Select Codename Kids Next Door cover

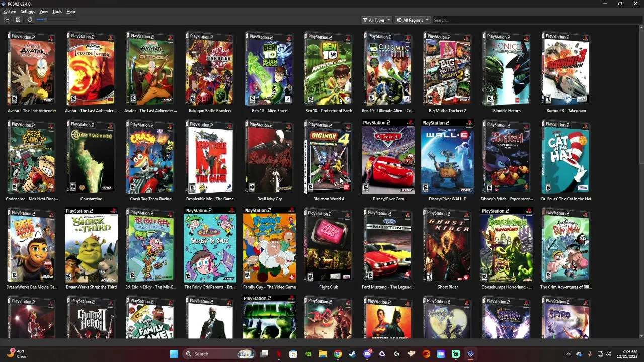[x=32, y=157]
